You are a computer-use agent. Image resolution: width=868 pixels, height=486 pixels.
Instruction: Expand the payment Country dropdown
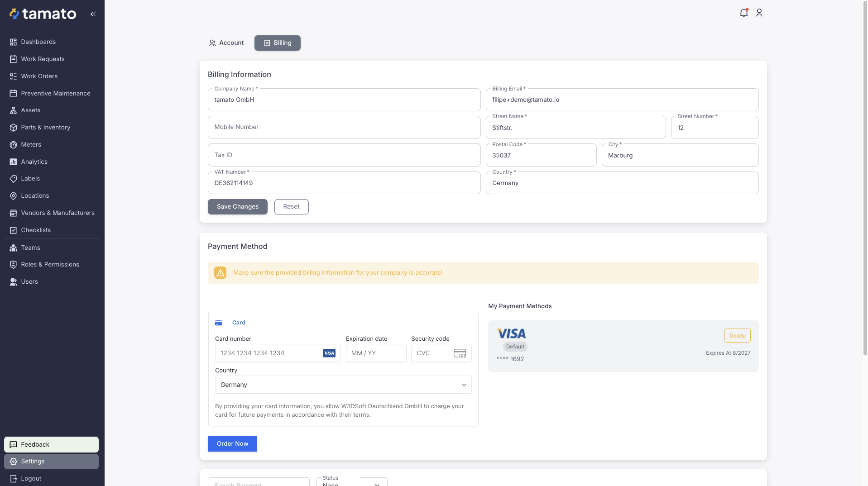tap(343, 385)
